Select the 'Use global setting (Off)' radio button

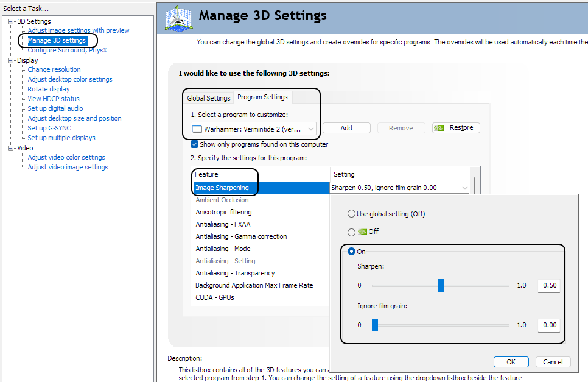pyautogui.click(x=351, y=214)
